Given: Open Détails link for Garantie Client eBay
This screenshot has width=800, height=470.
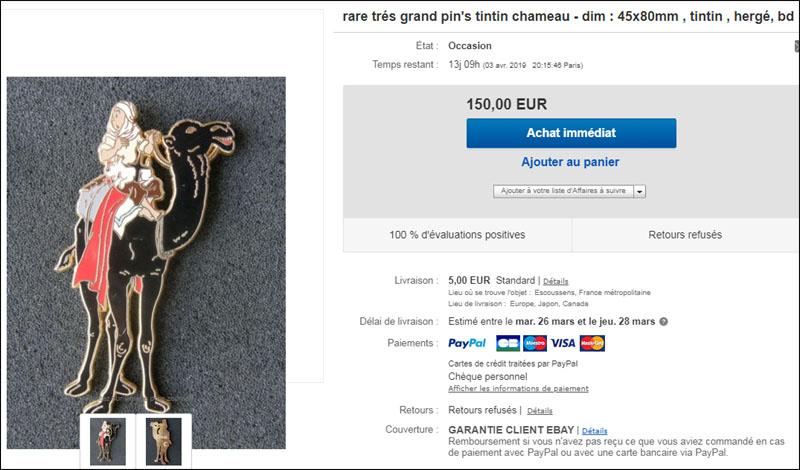Looking at the screenshot, I should (x=594, y=431).
